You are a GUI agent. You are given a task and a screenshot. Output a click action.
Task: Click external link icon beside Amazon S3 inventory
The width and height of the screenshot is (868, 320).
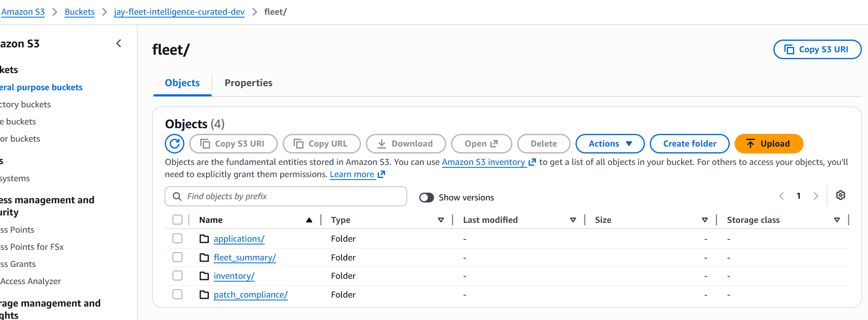[532, 162]
